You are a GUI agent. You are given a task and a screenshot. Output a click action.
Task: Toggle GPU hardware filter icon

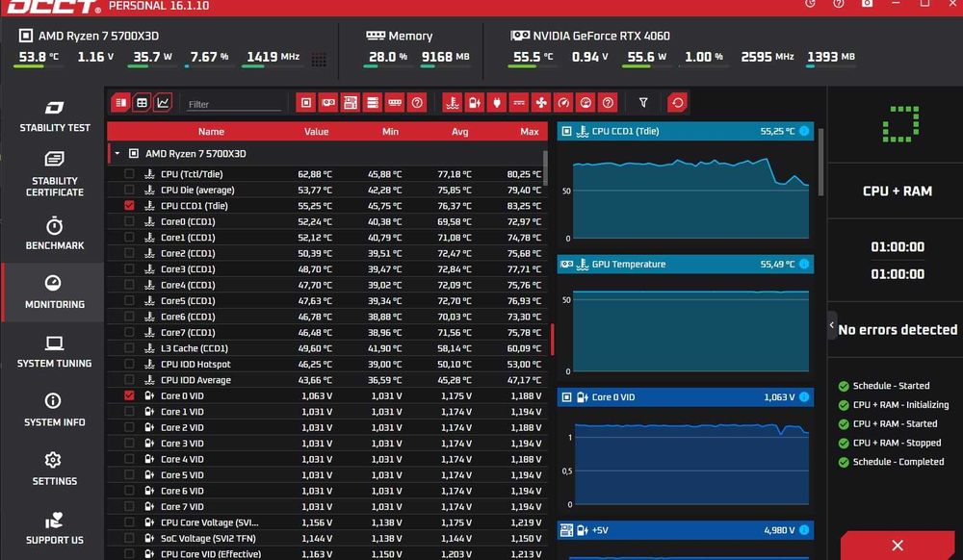(328, 103)
